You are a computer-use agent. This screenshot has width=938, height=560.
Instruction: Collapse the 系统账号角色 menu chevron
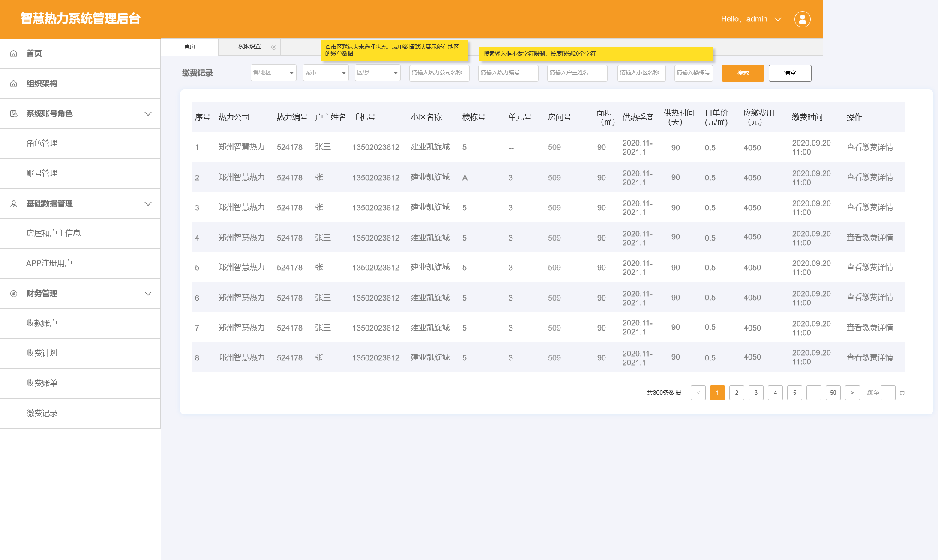tap(148, 114)
